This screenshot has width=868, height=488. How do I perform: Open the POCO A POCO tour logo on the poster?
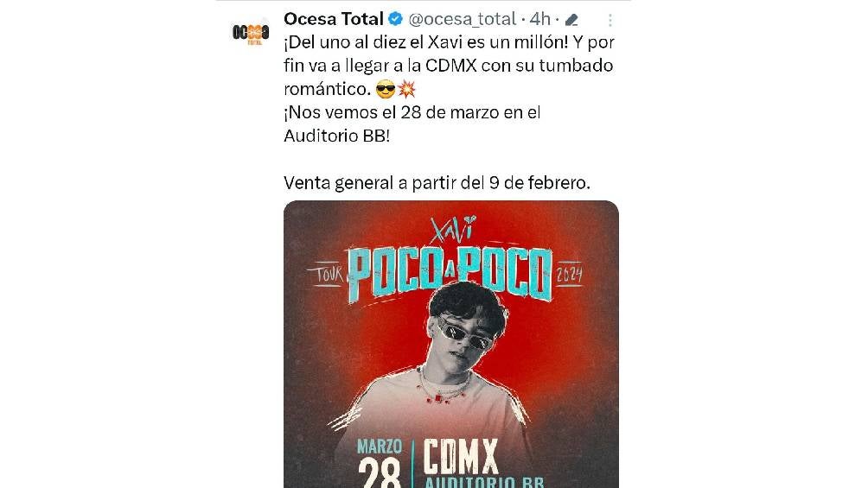450,273
